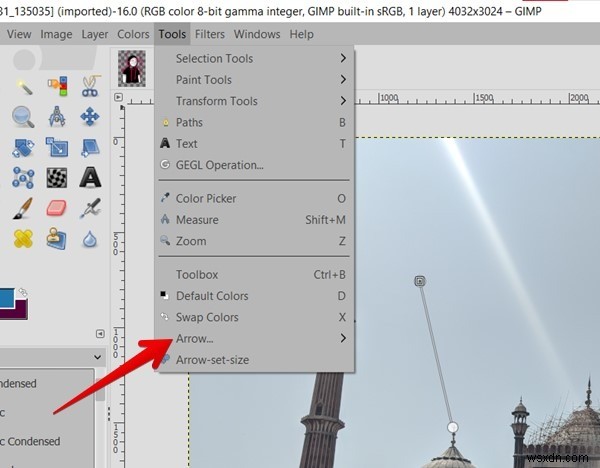Select the Eraser tool
Viewport: 600px width, 468px height.
[x=57, y=209]
